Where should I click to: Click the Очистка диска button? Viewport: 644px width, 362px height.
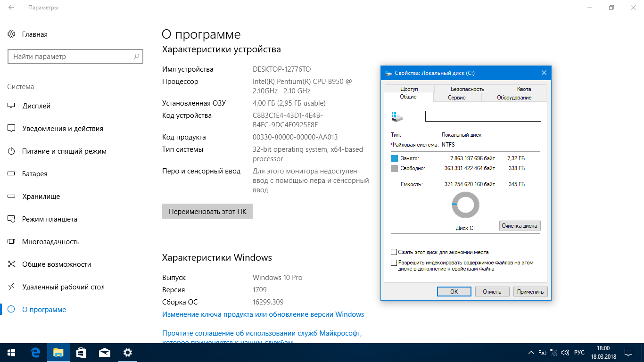click(x=520, y=226)
